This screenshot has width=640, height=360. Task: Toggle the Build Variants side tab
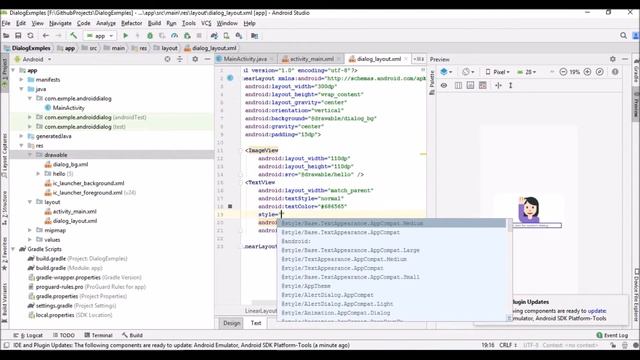click(4, 303)
